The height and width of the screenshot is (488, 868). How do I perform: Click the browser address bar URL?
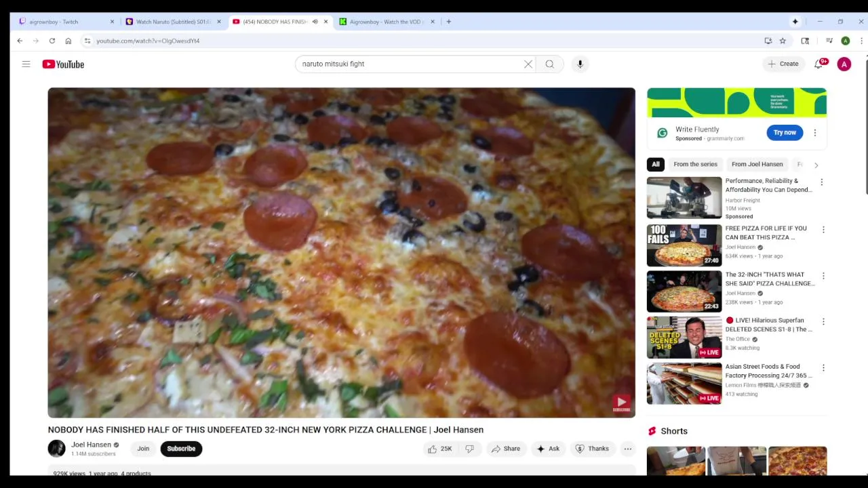[x=147, y=41]
